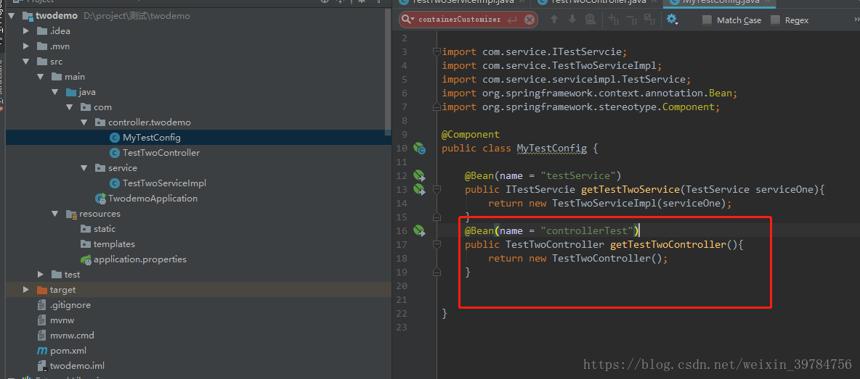Select application.properties file
The height and width of the screenshot is (379, 860).
pos(133,259)
